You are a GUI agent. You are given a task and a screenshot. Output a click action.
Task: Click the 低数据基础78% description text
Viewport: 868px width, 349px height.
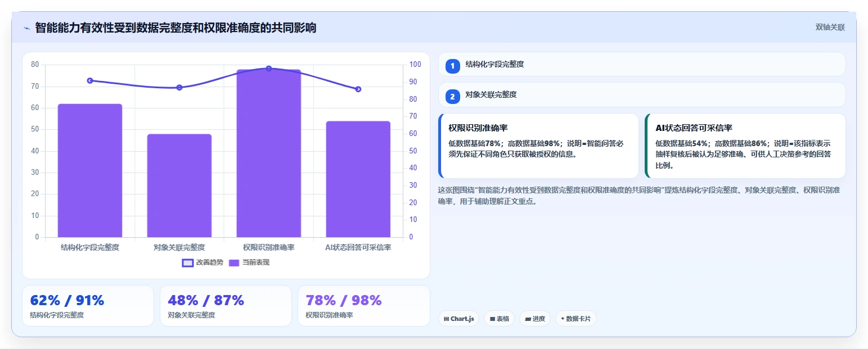(536, 148)
